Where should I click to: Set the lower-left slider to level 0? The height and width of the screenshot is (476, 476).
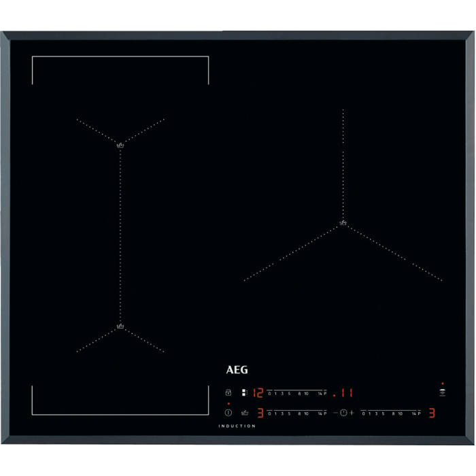pyautogui.click(x=269, y=413)
